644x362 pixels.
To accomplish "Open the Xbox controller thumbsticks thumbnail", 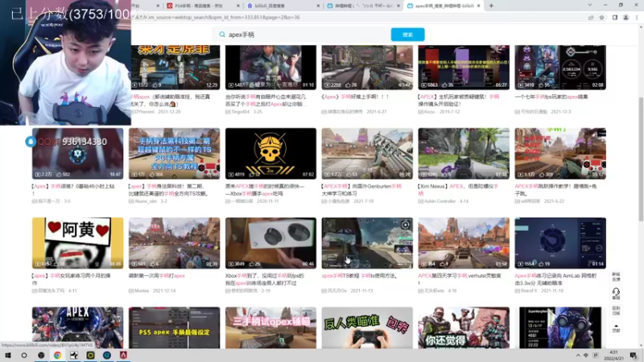I will 270,243.
